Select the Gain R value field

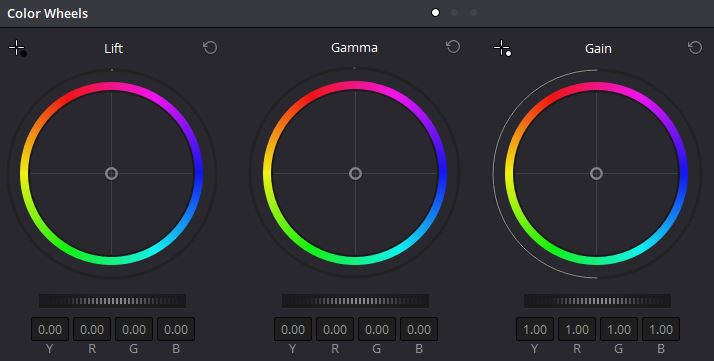coord(577,329)
